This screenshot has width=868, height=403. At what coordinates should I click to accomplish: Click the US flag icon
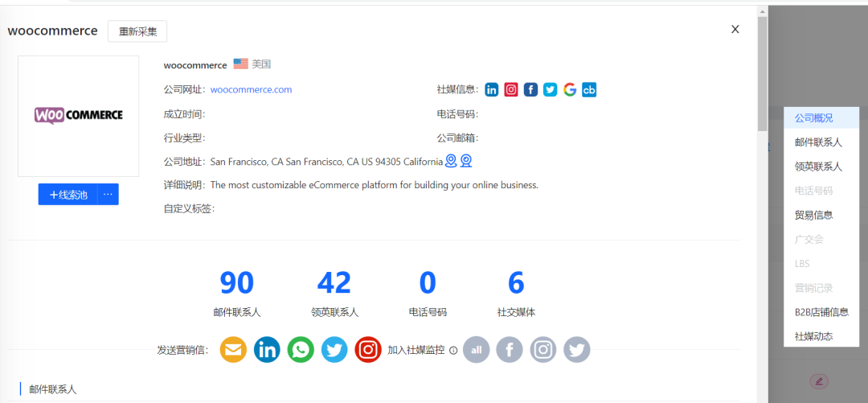[240, 64]
